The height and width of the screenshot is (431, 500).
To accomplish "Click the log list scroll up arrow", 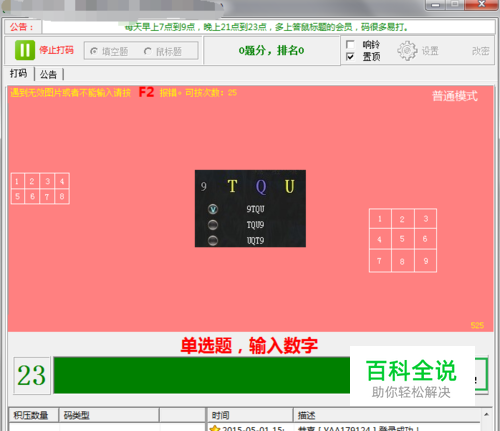I will coord(486,414).
